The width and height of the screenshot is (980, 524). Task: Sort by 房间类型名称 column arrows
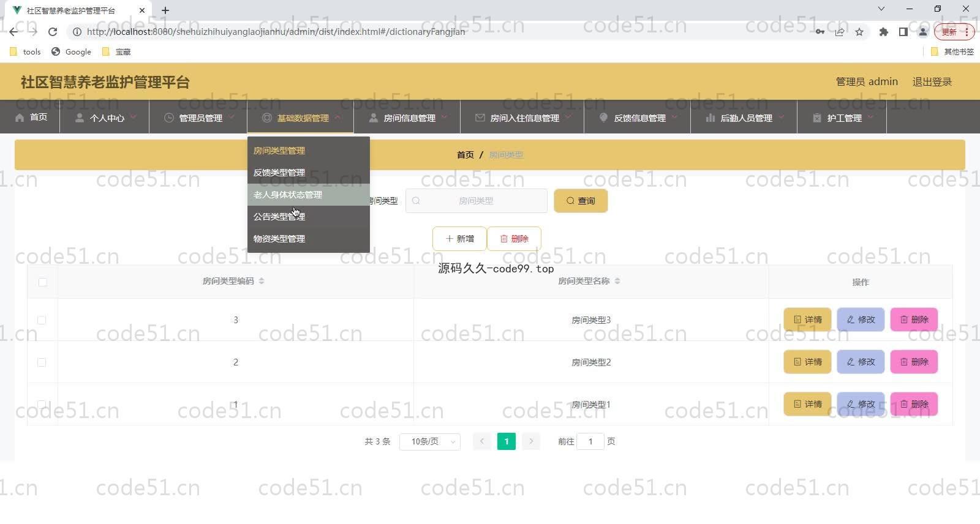pos(617,281)
